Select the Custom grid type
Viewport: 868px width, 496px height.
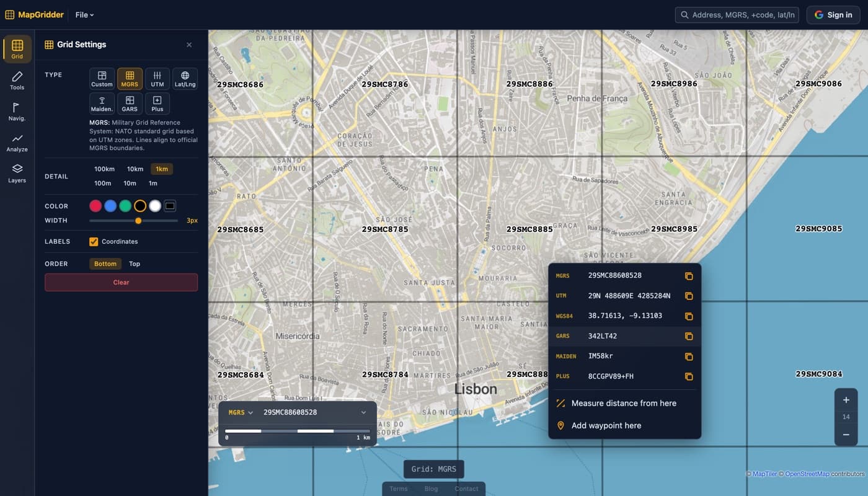click(102, 79)
